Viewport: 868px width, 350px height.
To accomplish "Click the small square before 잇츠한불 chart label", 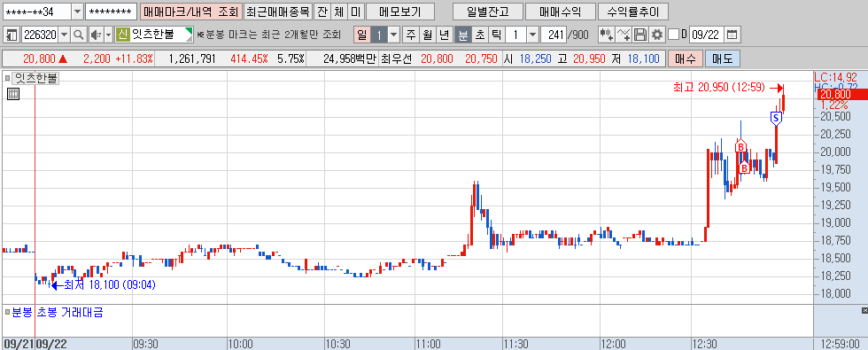I will (7, 78).
